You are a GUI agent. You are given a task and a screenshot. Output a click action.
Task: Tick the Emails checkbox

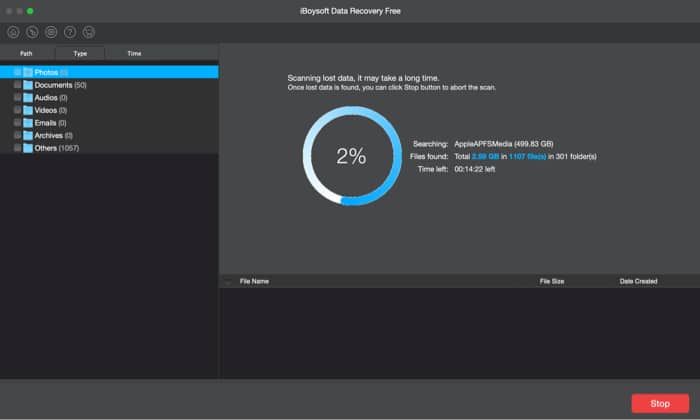pyautogui.click(x=17, y=123)
